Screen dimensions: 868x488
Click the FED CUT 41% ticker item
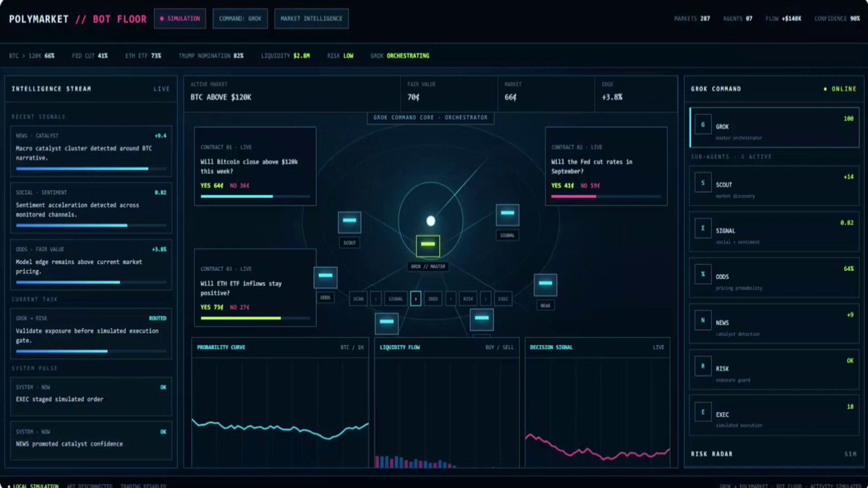[x=90, y=56]
